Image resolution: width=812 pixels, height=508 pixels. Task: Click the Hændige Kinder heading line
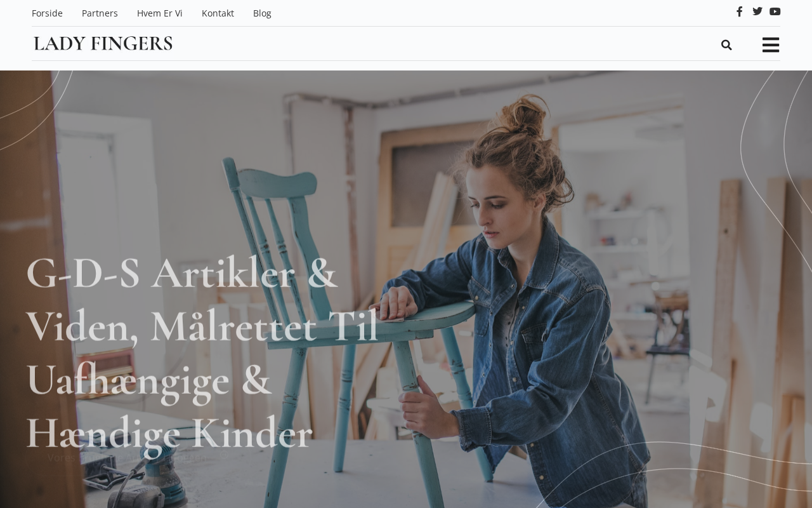click(169, 433)
